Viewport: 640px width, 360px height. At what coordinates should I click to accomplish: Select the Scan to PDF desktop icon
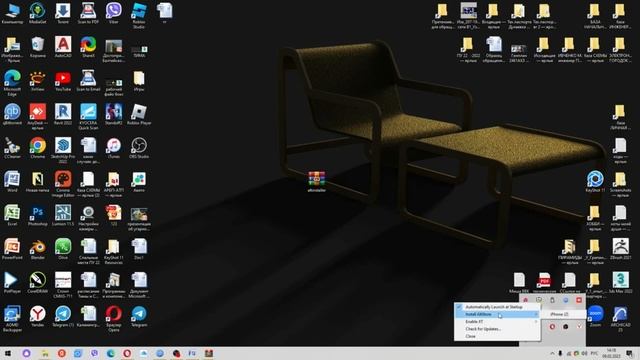88,13
